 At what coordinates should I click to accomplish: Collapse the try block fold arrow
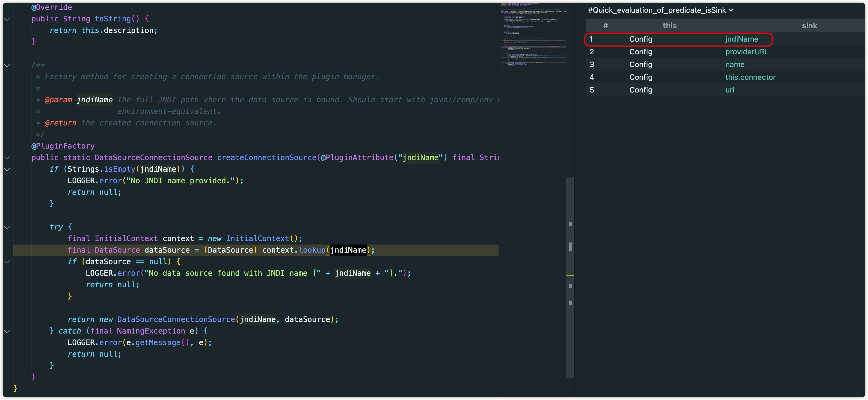(7, 227)
